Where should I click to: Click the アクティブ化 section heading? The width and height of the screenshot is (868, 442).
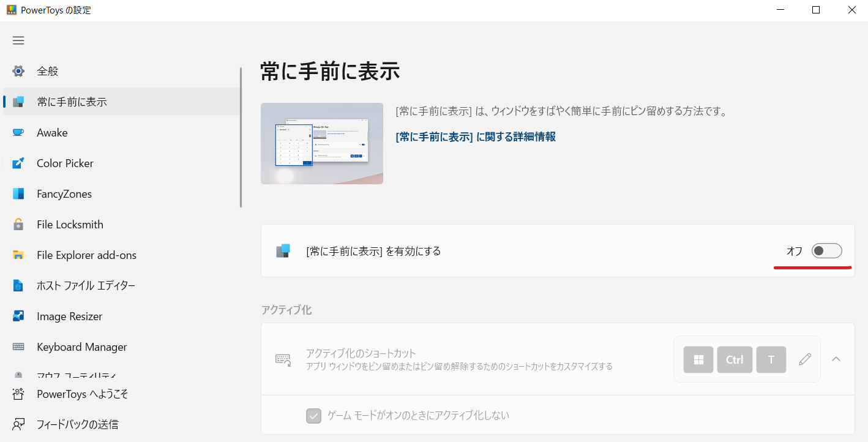tap(286, 310)
